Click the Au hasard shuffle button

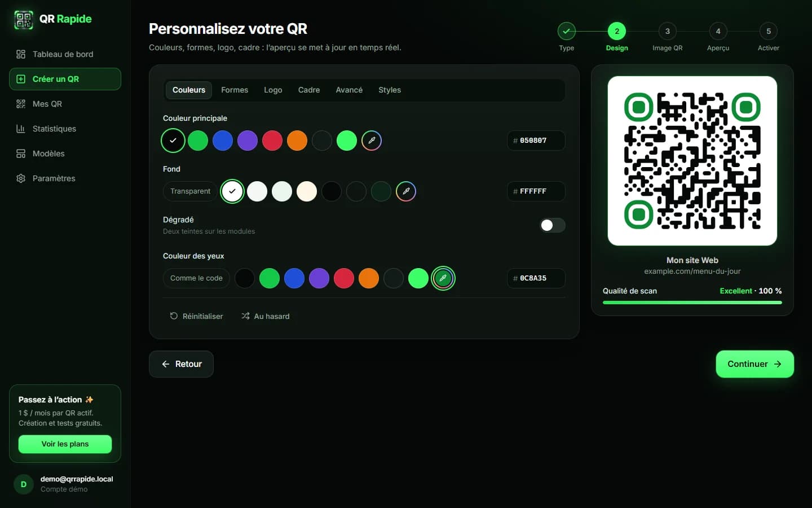pos(265,316)
